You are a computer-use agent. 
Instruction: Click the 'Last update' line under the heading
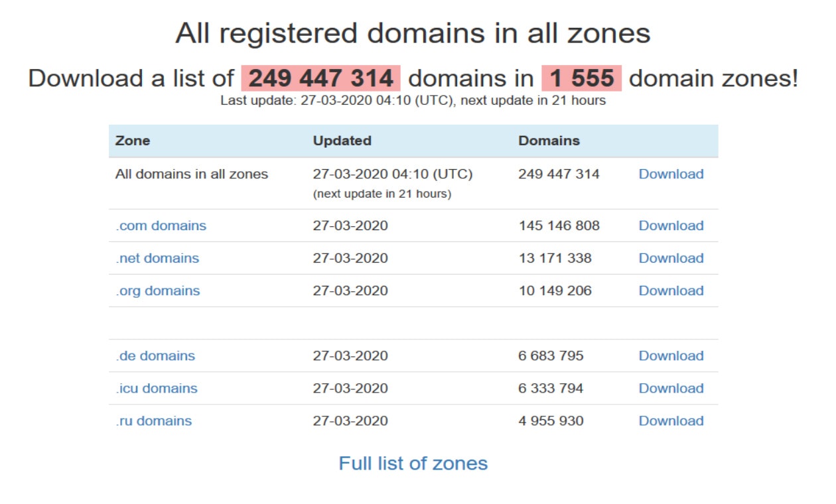tap(413, 101)
